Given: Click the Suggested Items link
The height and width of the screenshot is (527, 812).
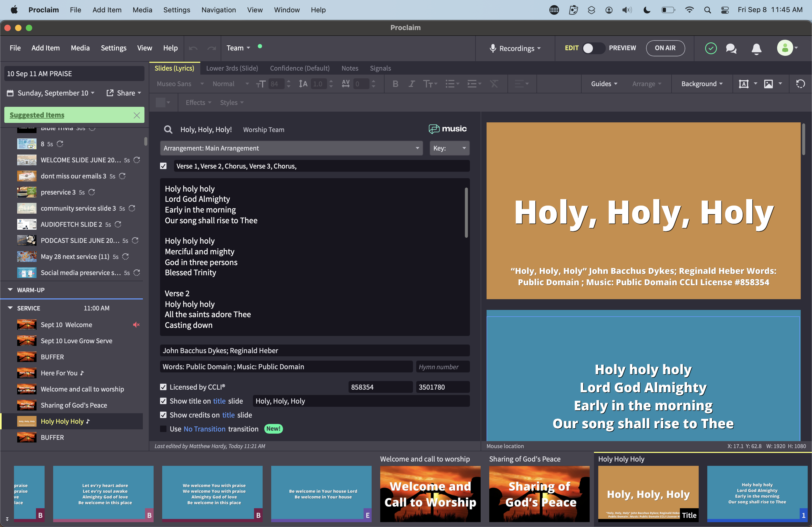Looking at the screenshot, I should (37, 115).
